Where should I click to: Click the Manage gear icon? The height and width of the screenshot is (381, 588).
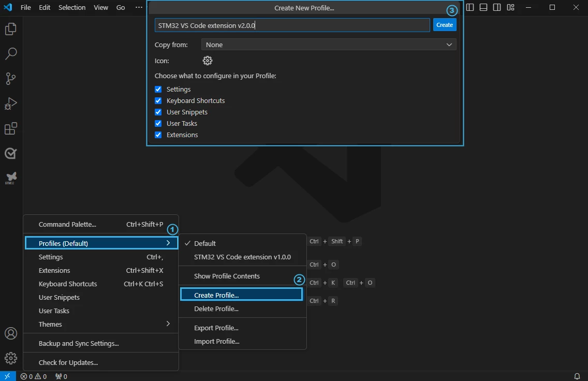click(x=10, y=359)
